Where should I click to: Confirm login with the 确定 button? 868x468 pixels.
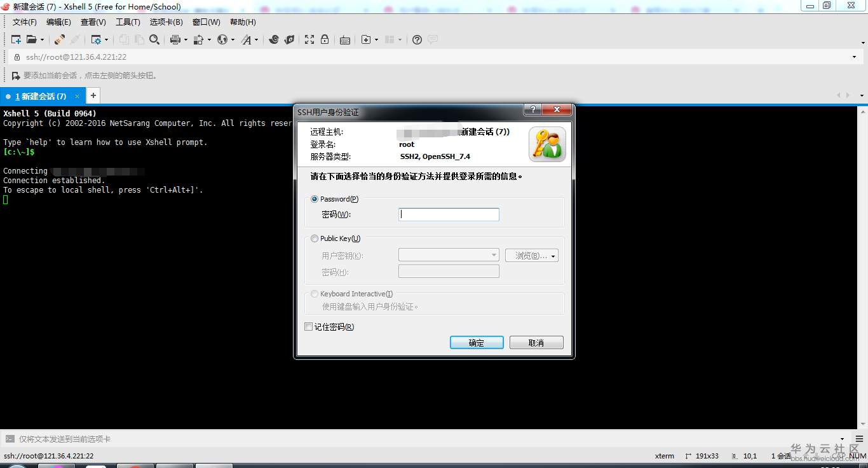coord(477,343)
